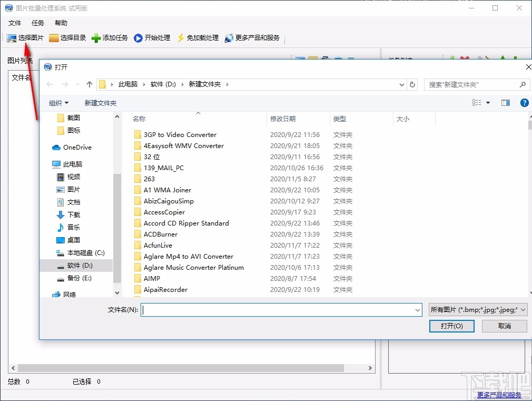
Task: Follow the 更多产品和服务 link at bottom right
Action: [498, 394]
